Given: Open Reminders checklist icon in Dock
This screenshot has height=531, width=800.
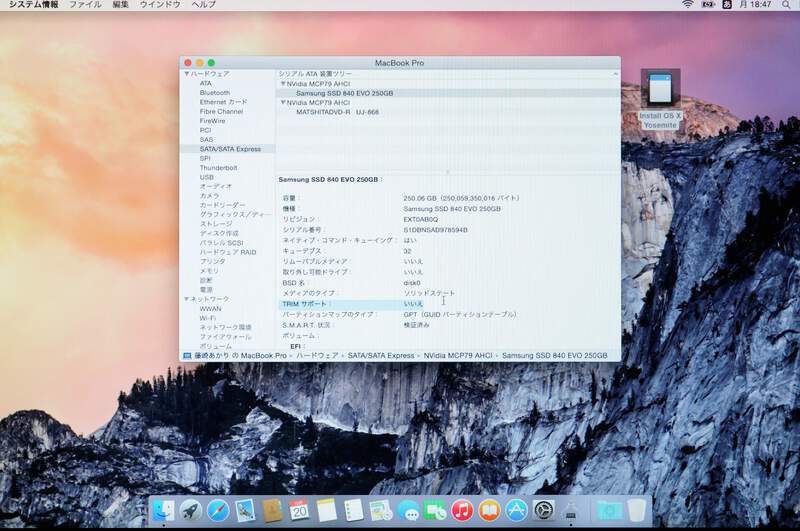Looking at the screenshot, I should (x=354, y=510).
